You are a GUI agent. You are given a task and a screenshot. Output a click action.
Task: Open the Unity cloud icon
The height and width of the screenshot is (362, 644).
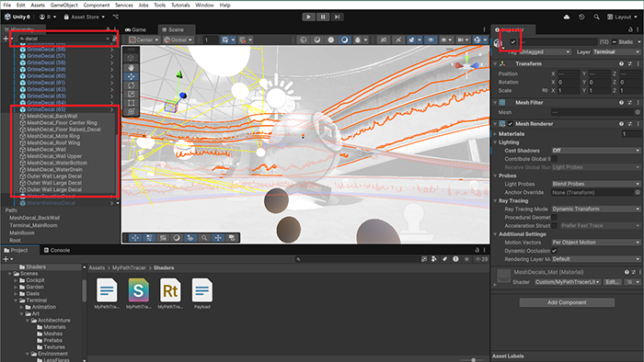pos(567,17)
